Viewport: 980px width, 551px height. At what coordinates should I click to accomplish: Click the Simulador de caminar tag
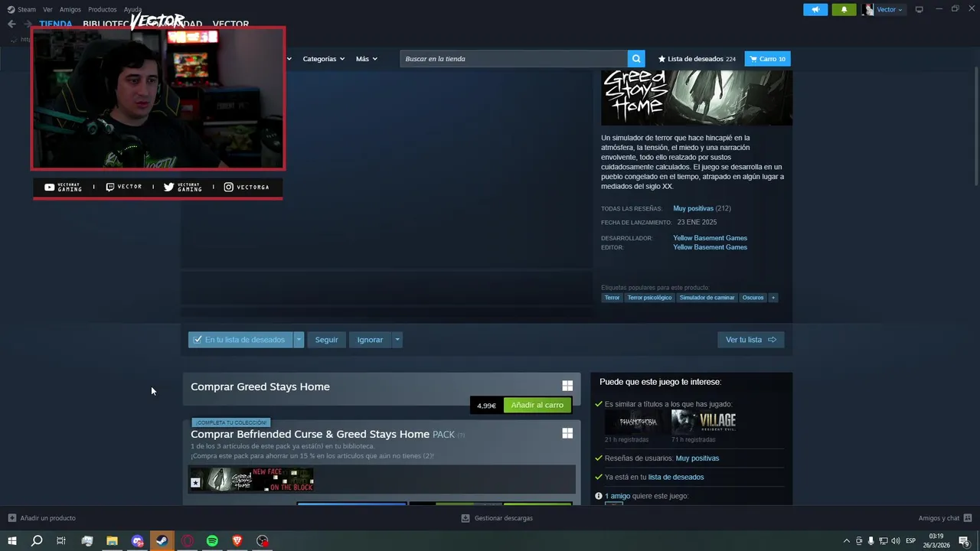[707, 298]
